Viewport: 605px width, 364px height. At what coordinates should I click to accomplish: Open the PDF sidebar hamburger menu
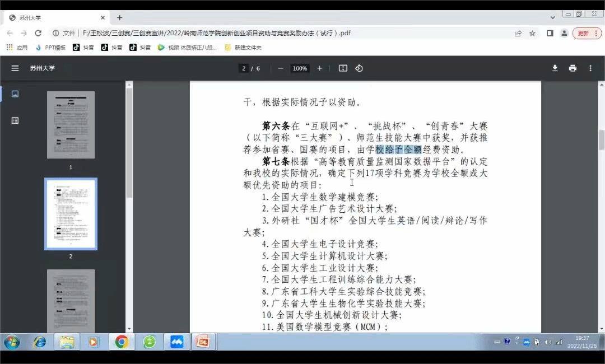(x=15, y=68)
